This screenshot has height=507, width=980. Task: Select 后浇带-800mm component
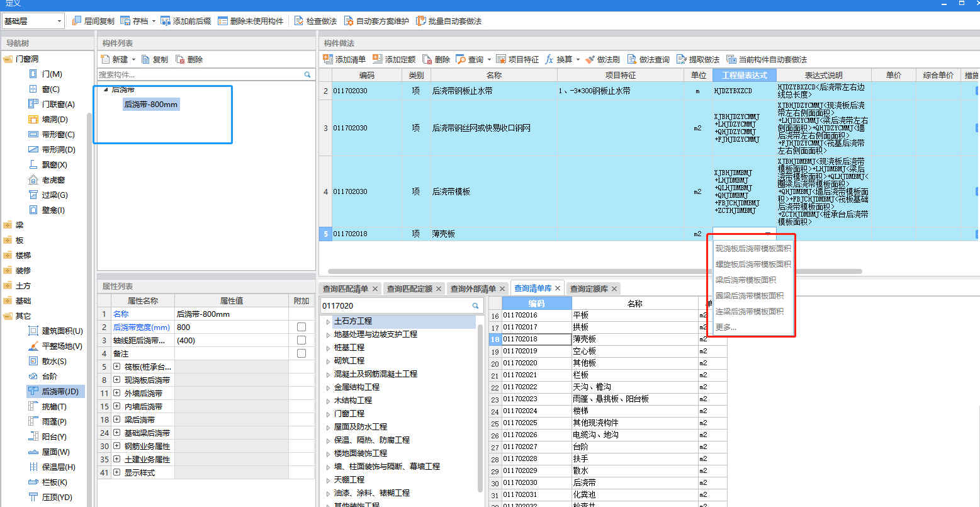151,104
